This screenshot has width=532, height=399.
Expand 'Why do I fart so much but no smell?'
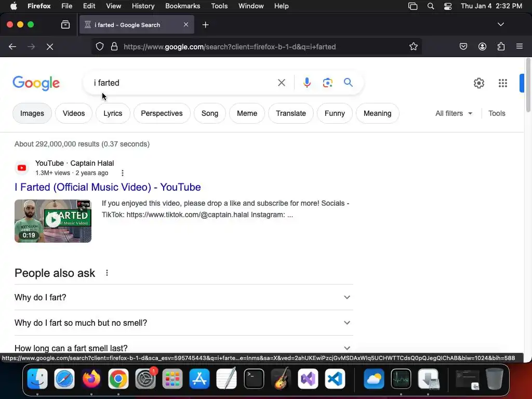click(x=183, y=323)
